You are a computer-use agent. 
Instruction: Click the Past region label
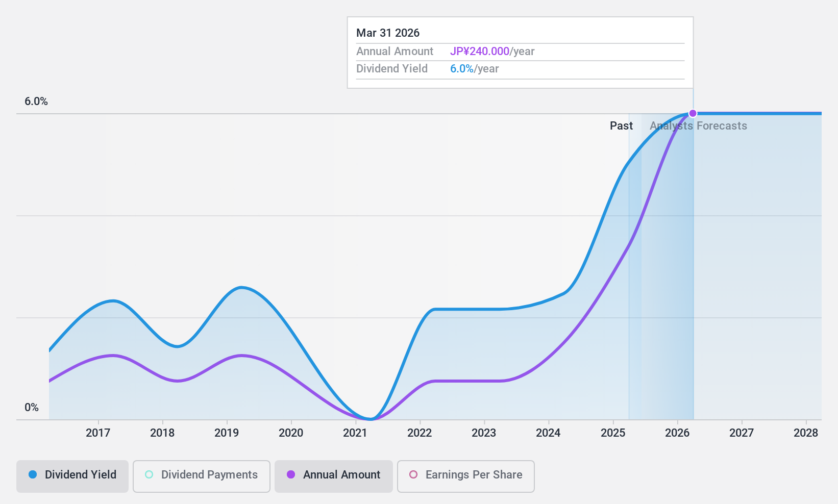(x=621, y=126)
